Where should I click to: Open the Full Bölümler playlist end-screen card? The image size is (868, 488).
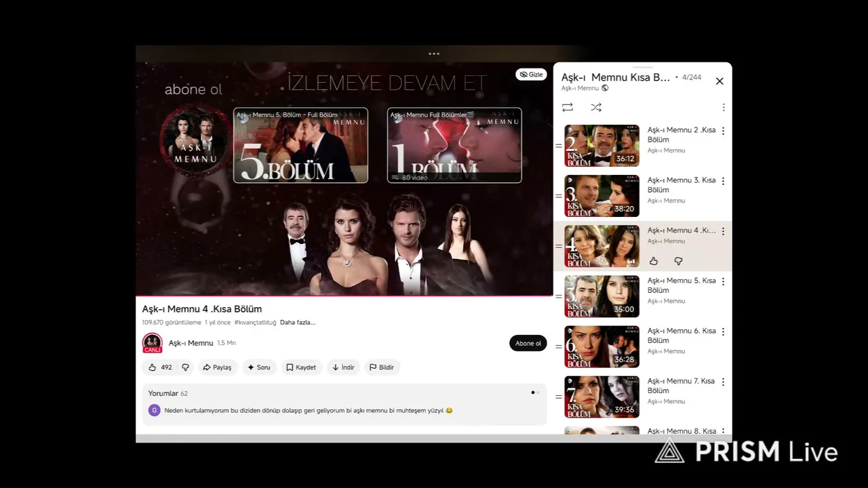pyautogui.click(x=454, y=145)
